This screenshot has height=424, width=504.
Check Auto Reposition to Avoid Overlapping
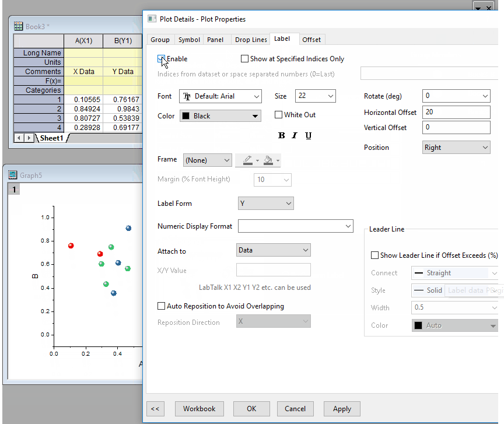161,306
